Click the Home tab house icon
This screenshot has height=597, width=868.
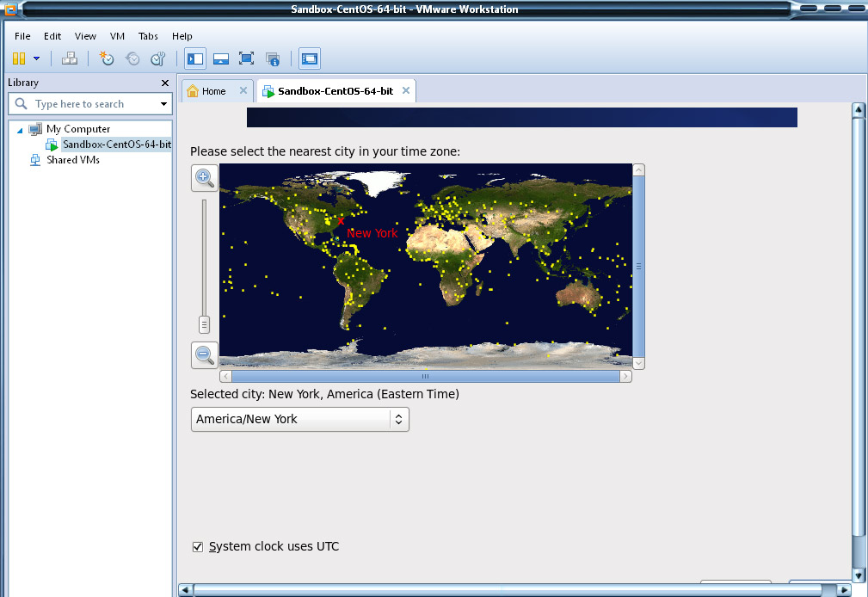click(x=193, y=91)
